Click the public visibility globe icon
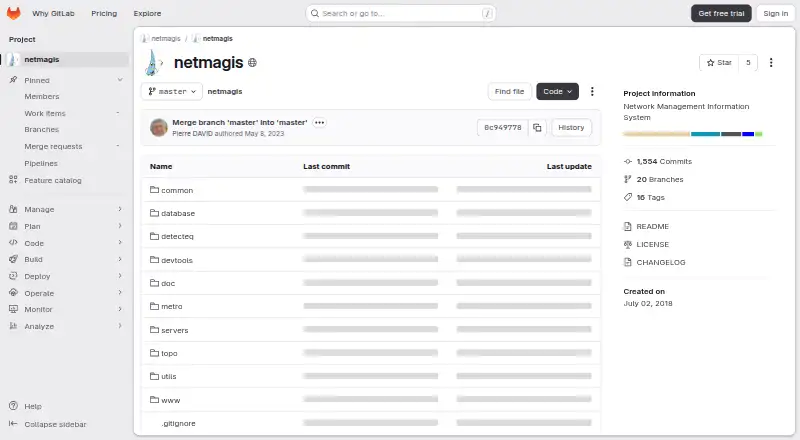 click(x=252, y=62)
